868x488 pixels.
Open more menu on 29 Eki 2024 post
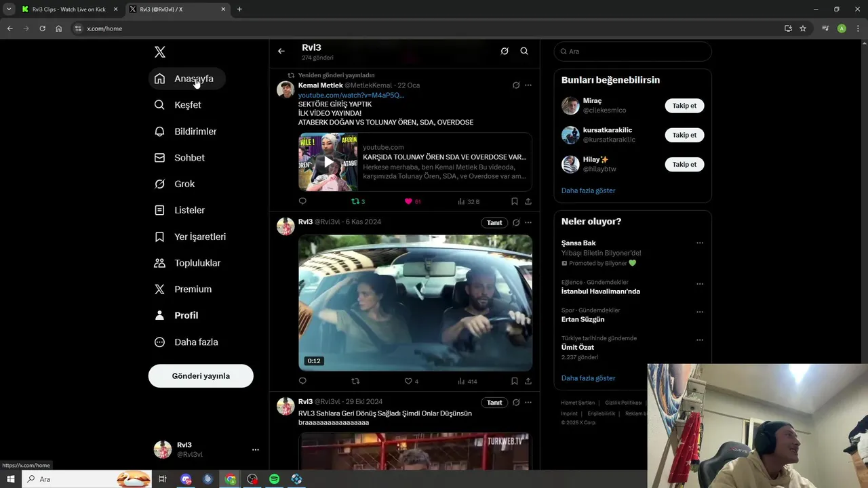528,403
